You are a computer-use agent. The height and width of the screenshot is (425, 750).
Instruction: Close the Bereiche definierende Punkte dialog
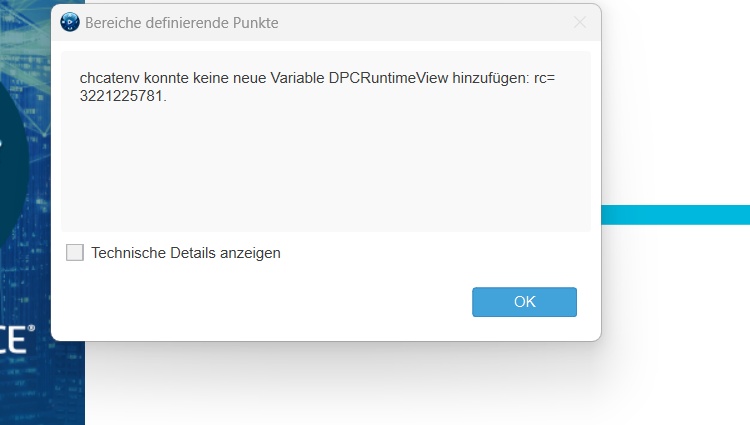tap(580, 22)
